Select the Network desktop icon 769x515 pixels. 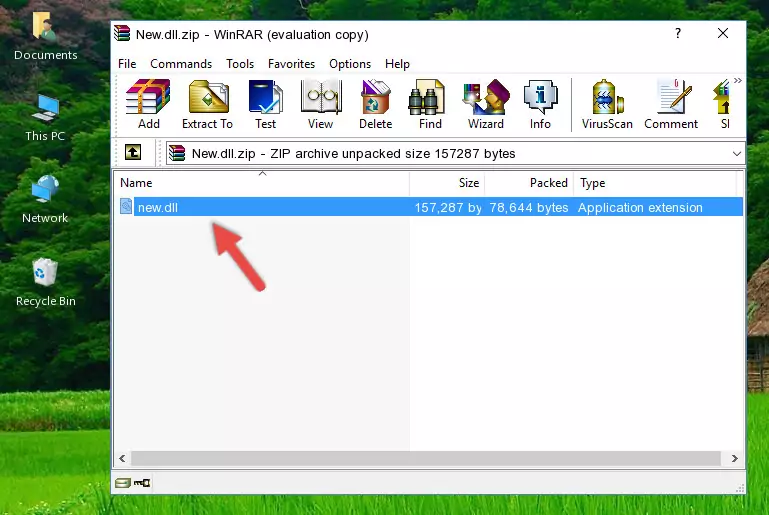tap(45, 199)
